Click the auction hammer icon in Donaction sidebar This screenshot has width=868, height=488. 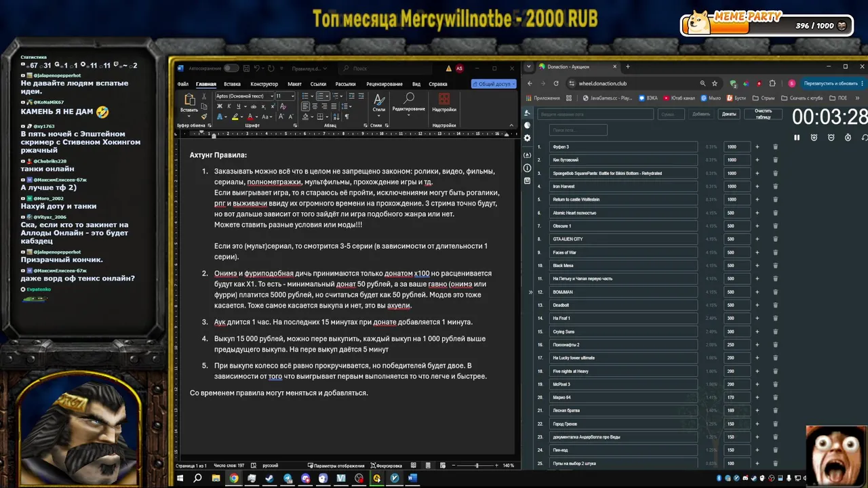pyautogui.click(x=527, y=113)
